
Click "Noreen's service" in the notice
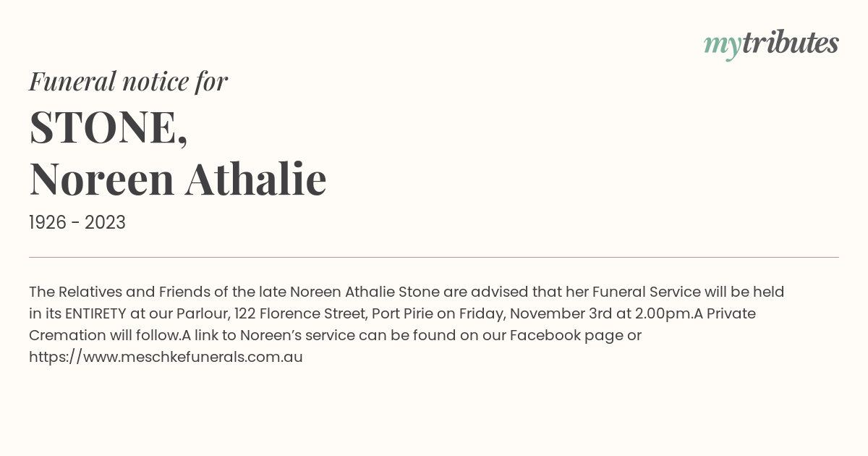pos(296,335)
